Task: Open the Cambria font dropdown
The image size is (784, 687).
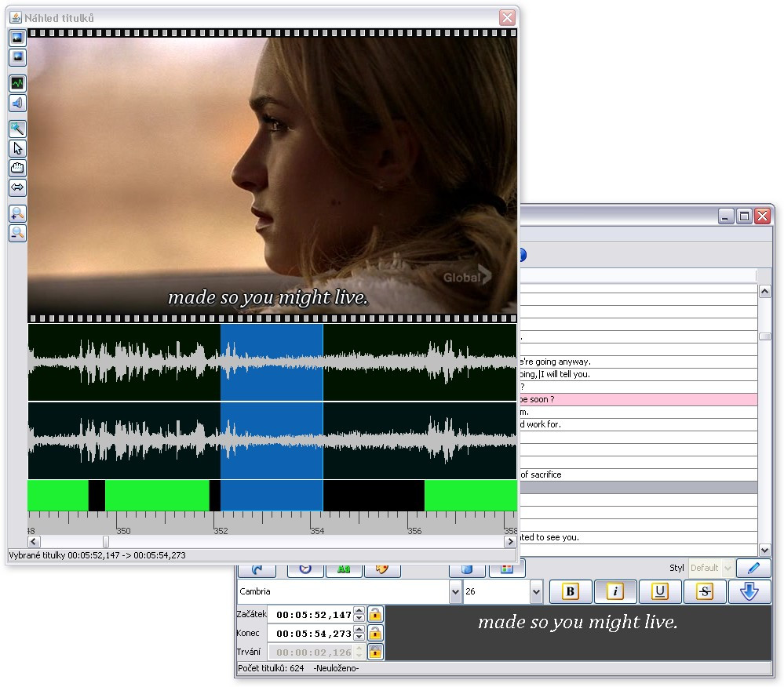Action: point(455,591)
